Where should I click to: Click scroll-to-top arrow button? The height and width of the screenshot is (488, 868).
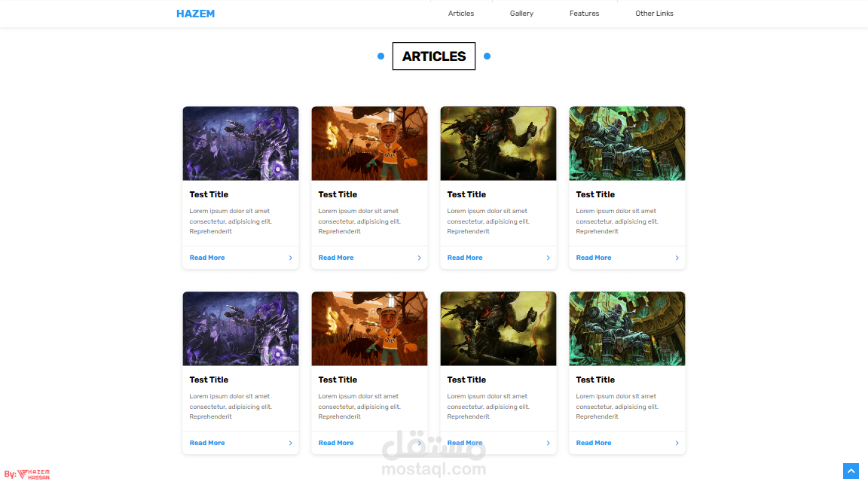[851, 471]
